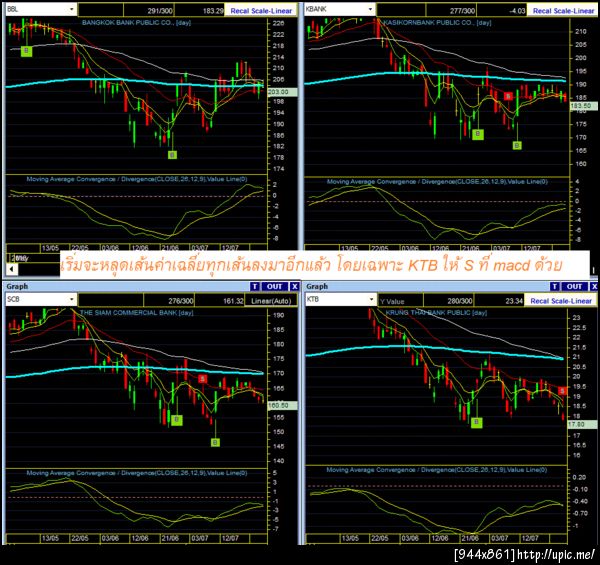This screenshot has height=565, width=600.
Task: Click the Graph title of the KTB window
Action: (x=317, y=286)
